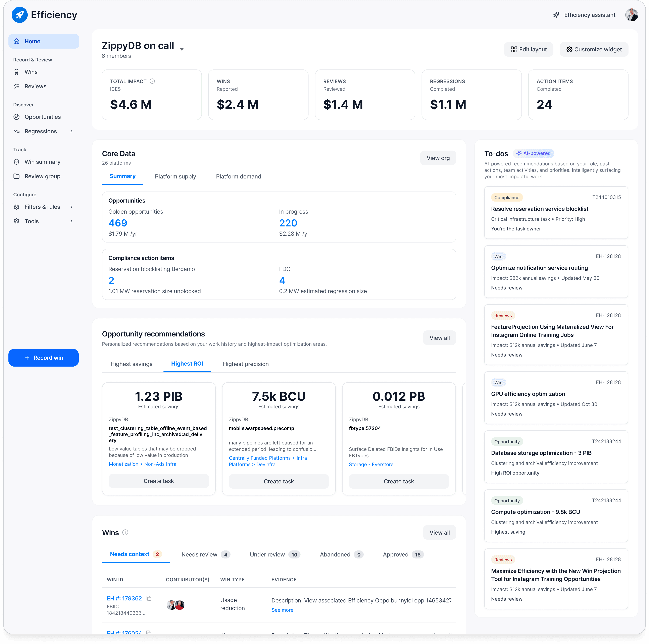The width and height of the screenshot is (649, 644).
Task: Click the AI-powered badge
Action: [534, 153]
